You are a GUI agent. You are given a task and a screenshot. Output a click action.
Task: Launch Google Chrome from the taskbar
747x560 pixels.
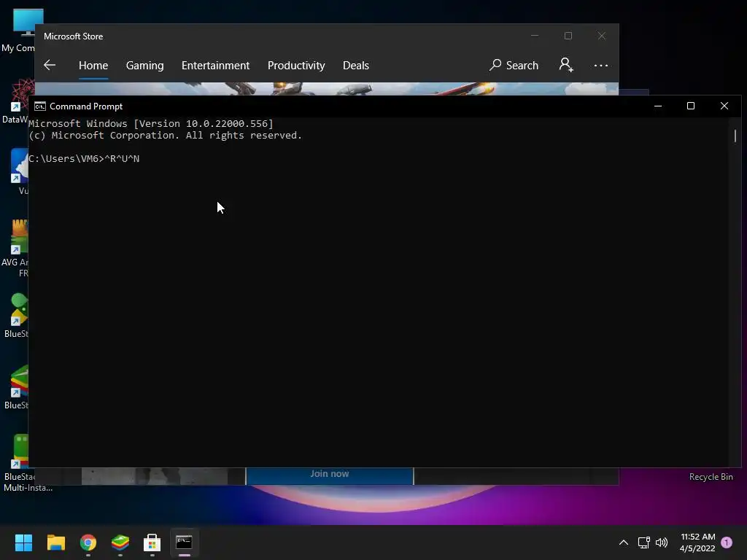point(88,542)
